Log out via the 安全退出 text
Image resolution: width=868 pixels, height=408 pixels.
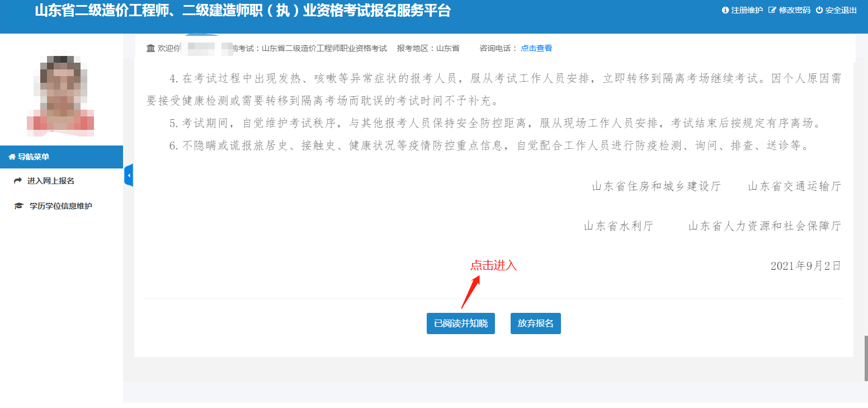pyautogui.click(x=841, y=10)
